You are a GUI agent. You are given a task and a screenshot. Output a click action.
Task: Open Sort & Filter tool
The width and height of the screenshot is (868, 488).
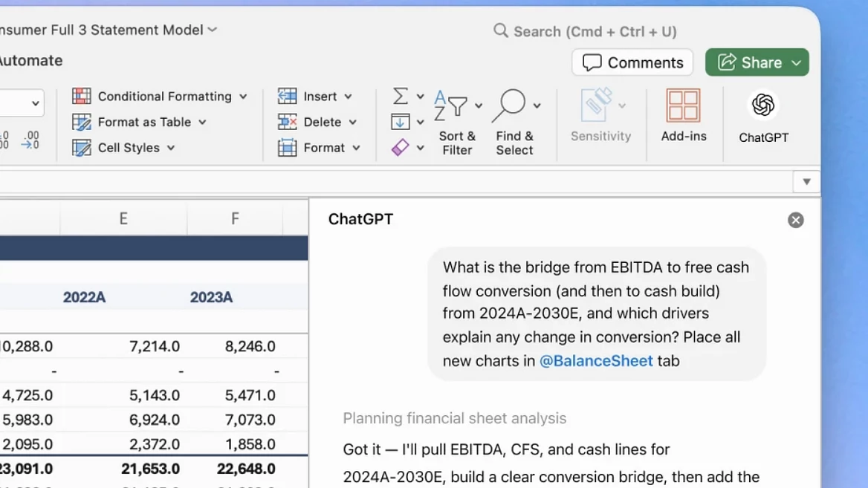[457, 123]
